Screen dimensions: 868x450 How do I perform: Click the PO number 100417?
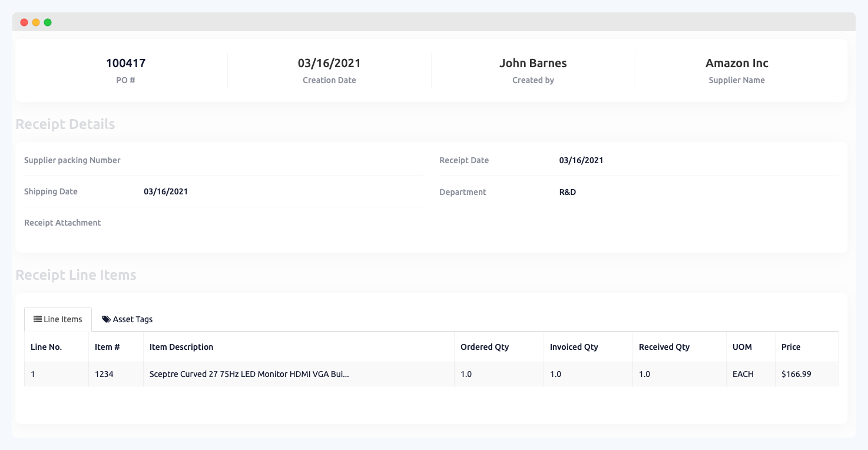click(125, 63)
